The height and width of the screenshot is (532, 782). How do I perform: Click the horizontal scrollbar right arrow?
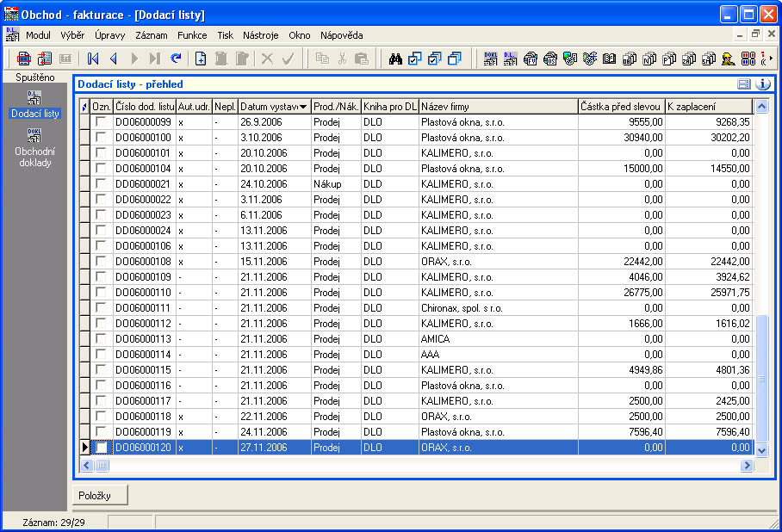pyautogui.click(x=747, y=465)
